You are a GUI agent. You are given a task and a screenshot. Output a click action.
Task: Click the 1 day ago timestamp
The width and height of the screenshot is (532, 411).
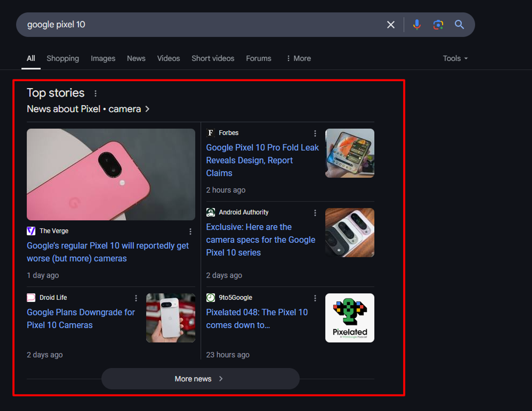tap(43, 275)
